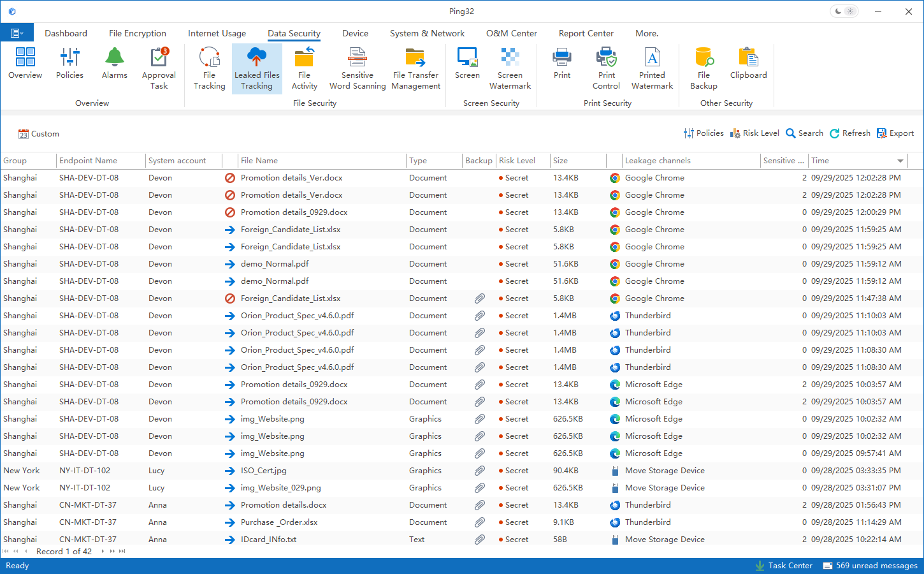Toggle the dark/light theme switch
Image resolution: width=924 pixels, height=574 pixels.
pyautogui.click(x=845, y=11)
